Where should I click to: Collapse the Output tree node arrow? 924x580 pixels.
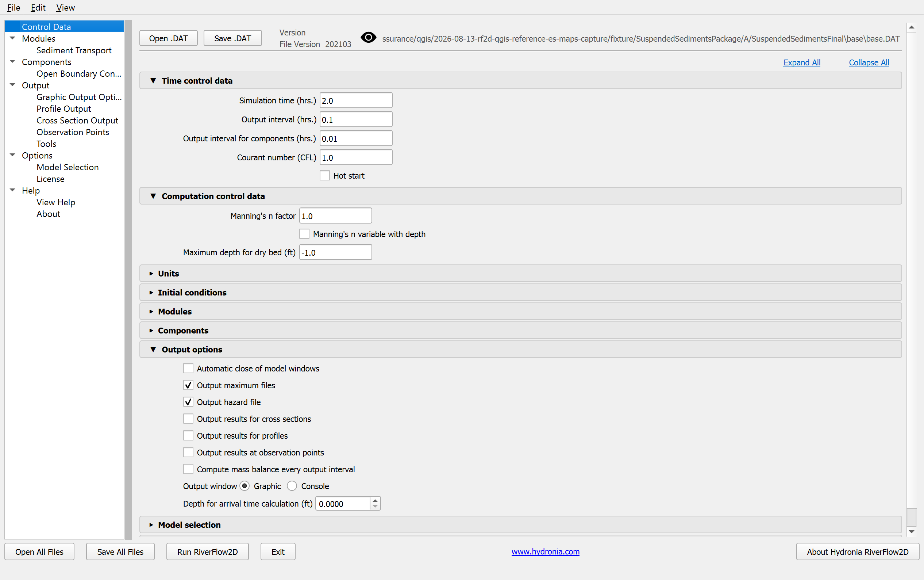(x=13, y=85)
